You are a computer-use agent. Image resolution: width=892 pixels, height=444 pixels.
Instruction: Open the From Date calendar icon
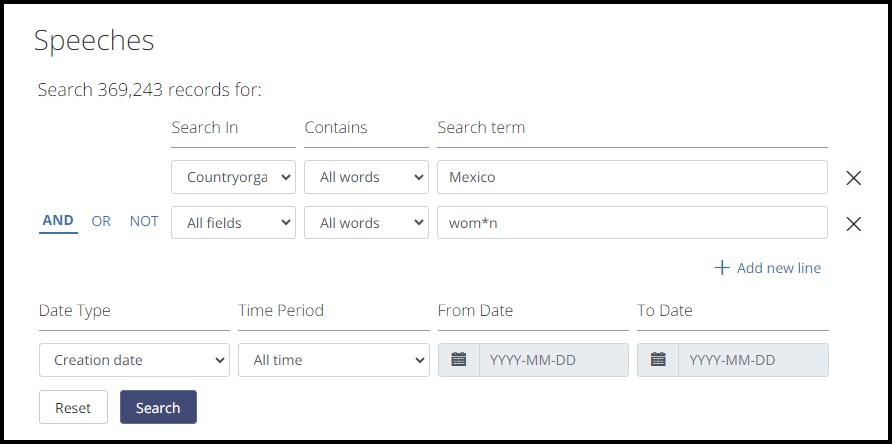pyautogui.click(x=459, y=360)
